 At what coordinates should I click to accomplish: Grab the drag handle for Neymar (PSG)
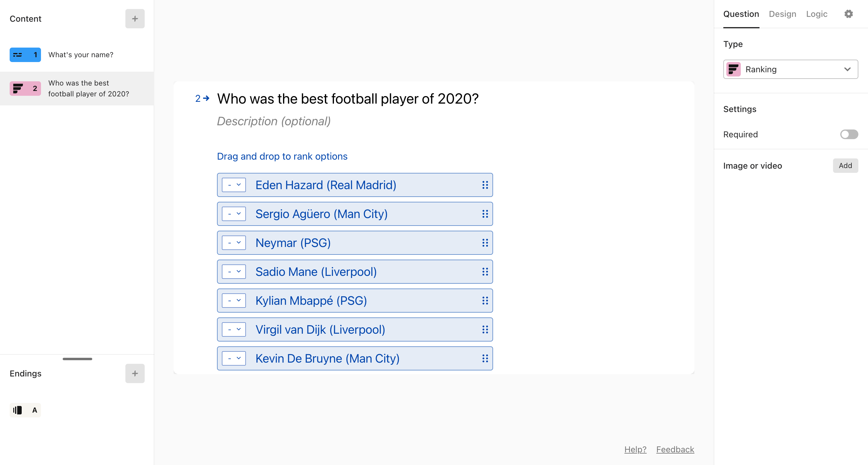pos(485,243)
